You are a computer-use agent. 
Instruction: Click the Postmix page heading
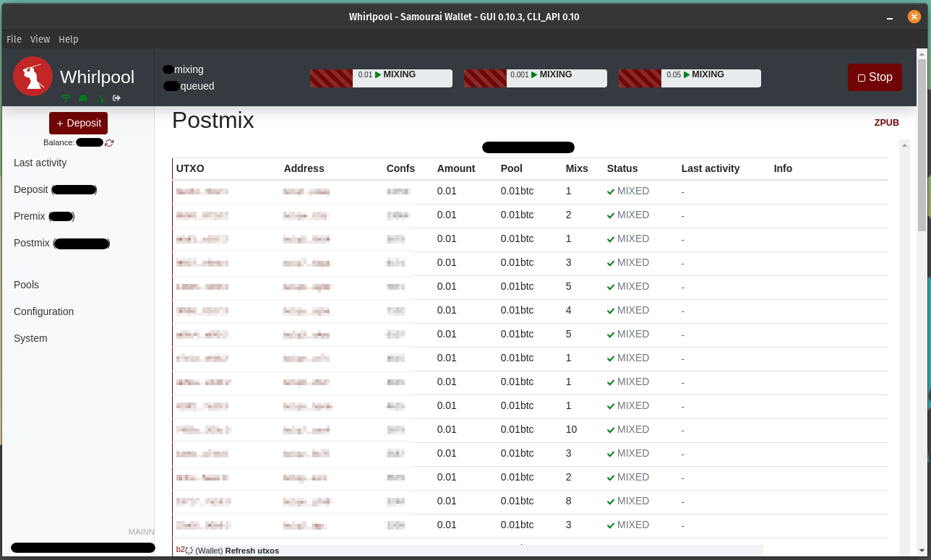[x=213, y=120]
